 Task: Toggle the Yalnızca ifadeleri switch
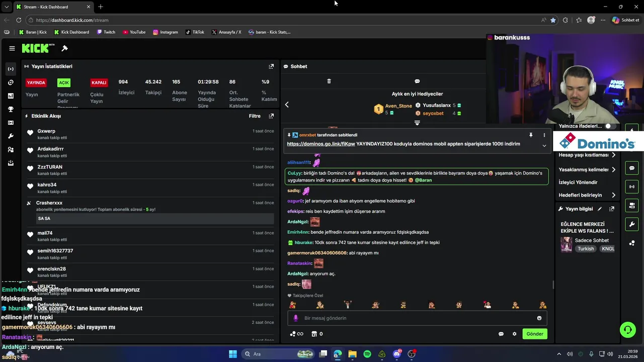click(x=610, y=126)
